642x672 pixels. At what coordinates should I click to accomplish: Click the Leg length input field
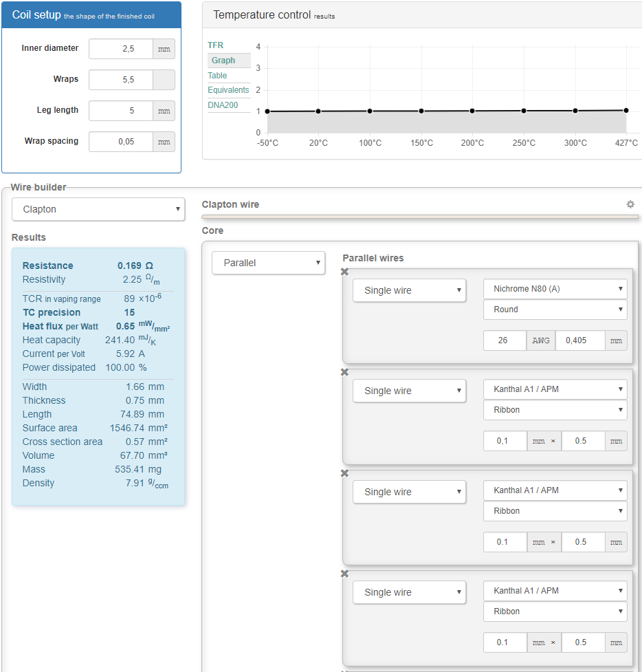click(121, 111)
